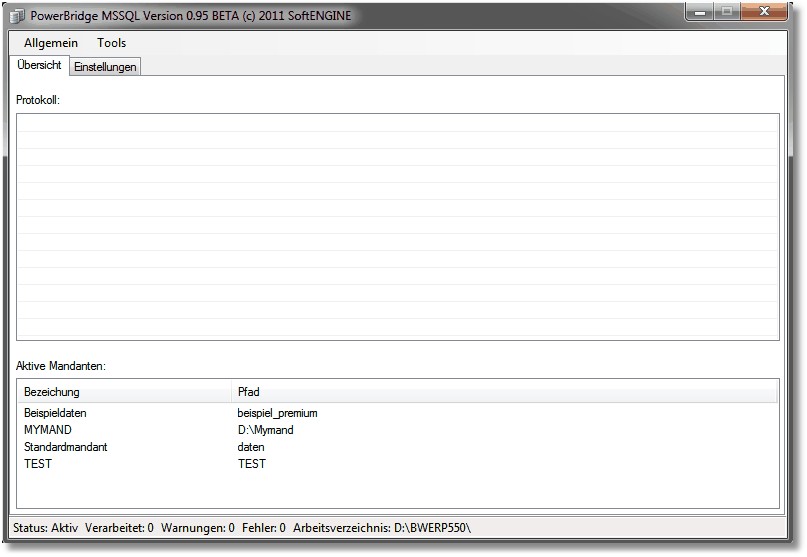Click inside the empty Protokoll log list
This screenshot has height=557, width=807.
pos(397,227)
